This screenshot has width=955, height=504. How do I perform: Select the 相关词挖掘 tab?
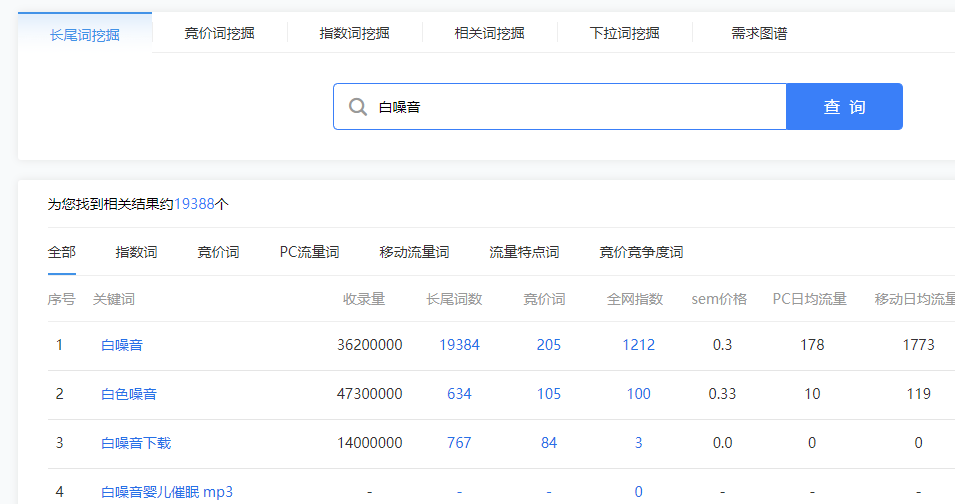tap(489, 33)
